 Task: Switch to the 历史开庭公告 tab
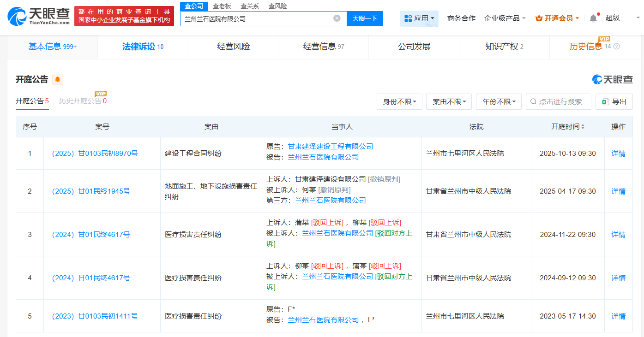[80, 101]
